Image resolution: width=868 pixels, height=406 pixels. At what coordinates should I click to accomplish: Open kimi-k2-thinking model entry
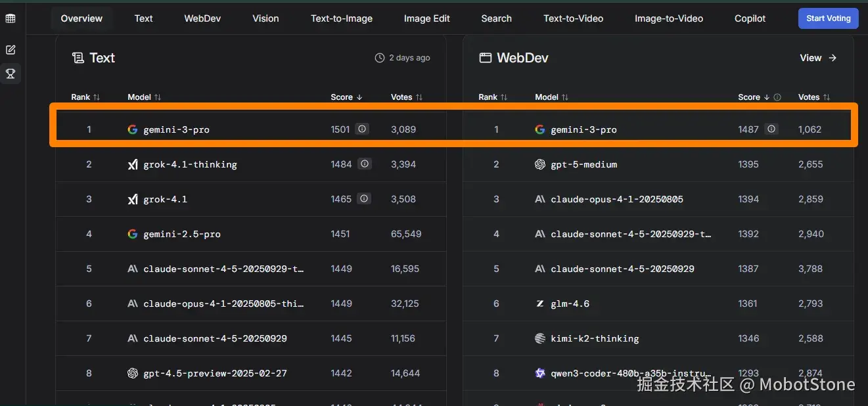(595, 338)
